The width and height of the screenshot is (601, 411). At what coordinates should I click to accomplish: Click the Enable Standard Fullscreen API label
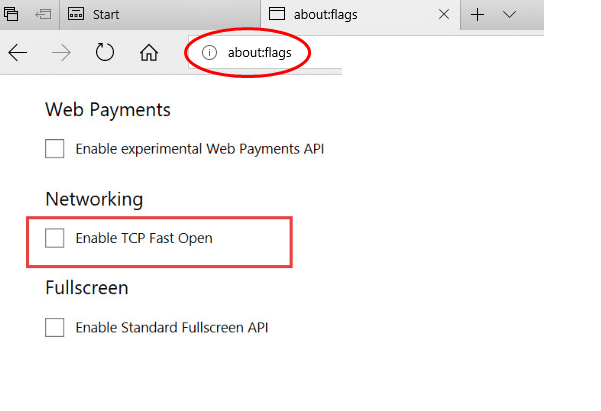[x=172, y=328]
